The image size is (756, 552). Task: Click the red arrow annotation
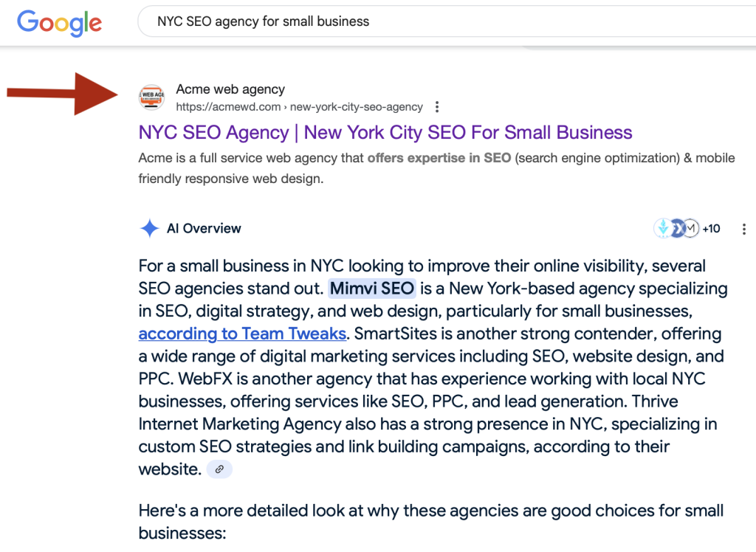point(63,94)
